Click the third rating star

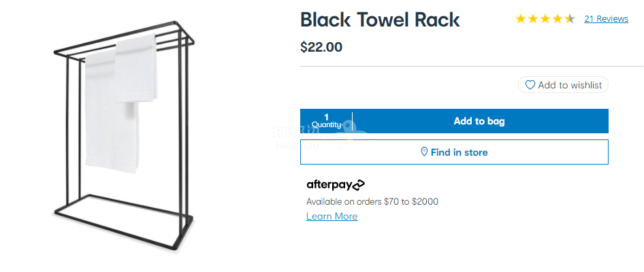click(545, 19)
